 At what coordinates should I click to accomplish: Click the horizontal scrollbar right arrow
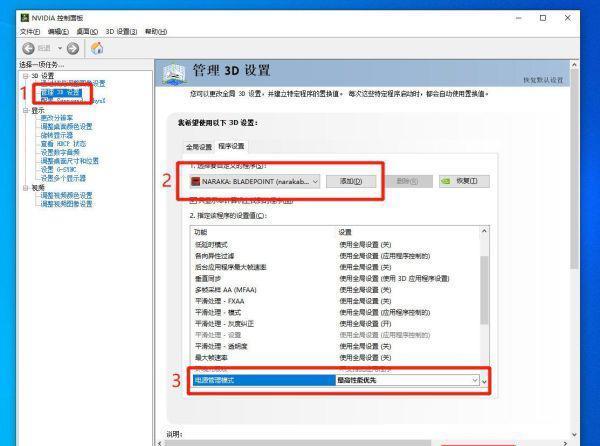click(x=566, y=443)
